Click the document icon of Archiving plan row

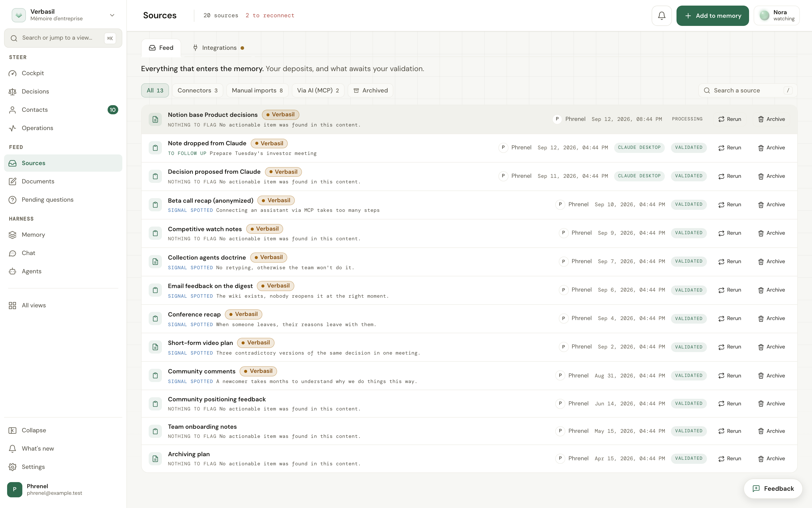(155, 459)
